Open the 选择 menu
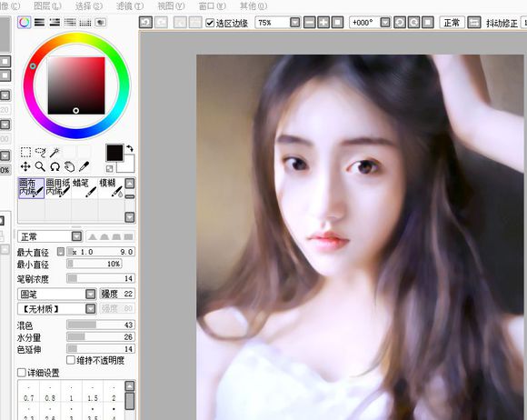Viewport: 527px width, 420px height. tap(89, 5)
